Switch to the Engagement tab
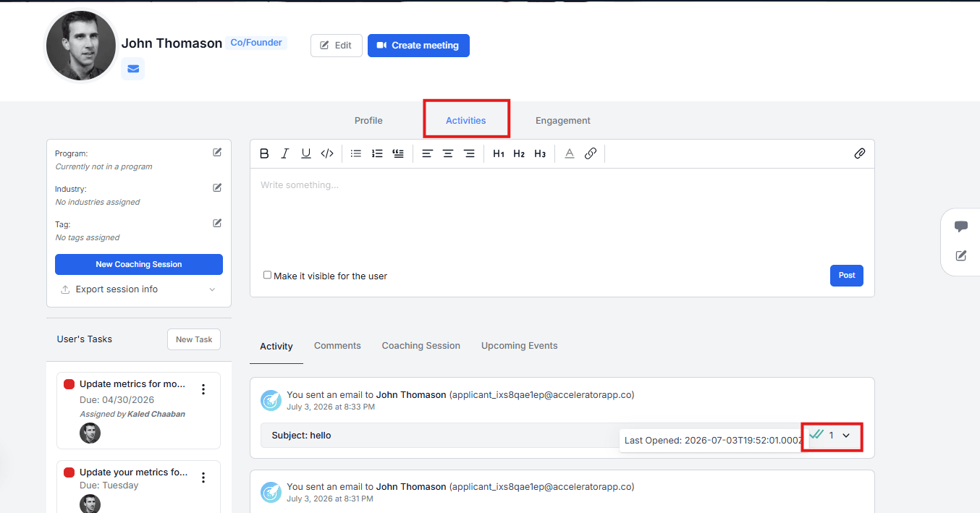This screenshot has height=513, width=980. click(563, 121)
